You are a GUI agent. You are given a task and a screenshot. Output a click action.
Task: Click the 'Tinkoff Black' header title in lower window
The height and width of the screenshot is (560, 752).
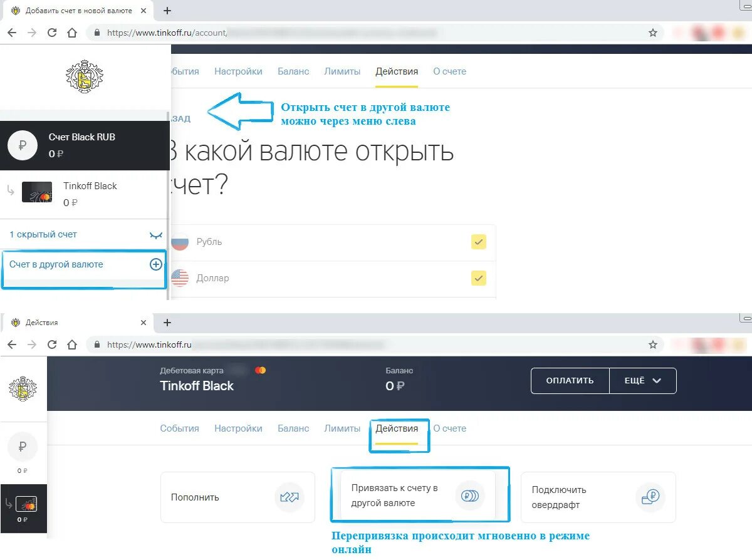[x=197, y=386]
